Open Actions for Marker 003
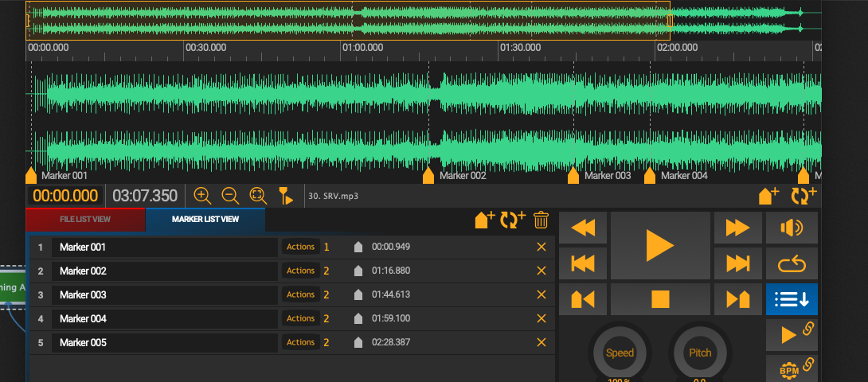 [300, 295]
